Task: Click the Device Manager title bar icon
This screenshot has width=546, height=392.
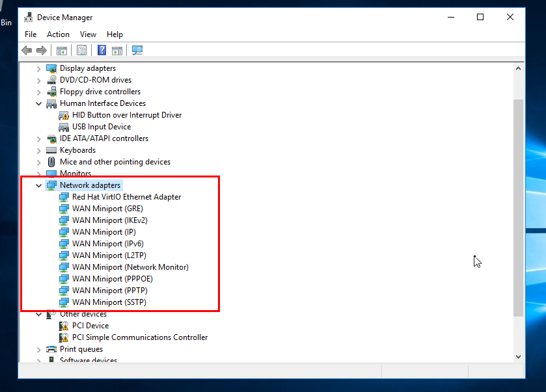Action: coord(28,17)
